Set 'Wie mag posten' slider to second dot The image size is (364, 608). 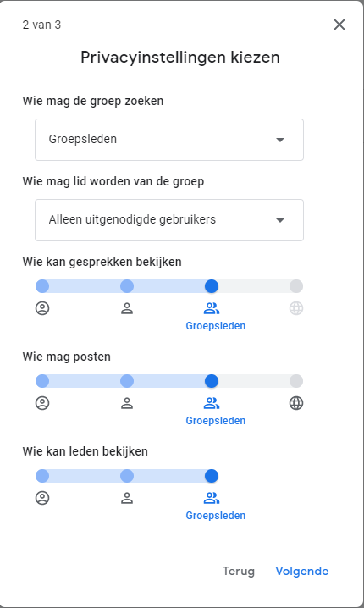(127, 381)
